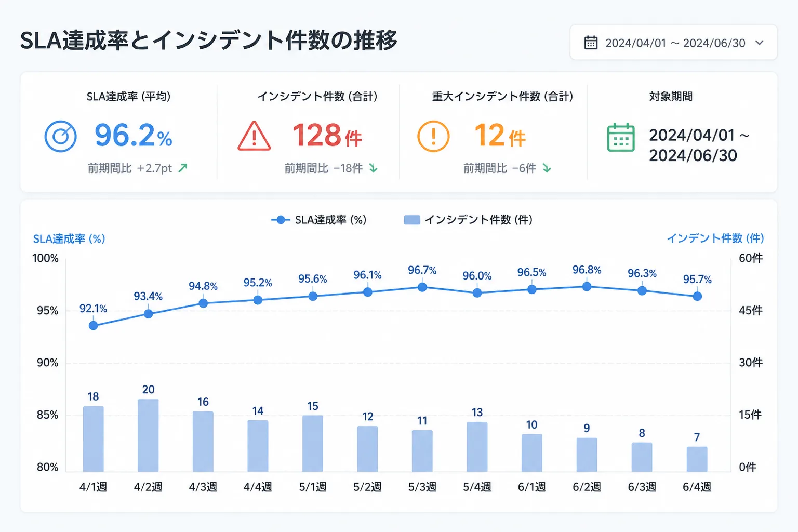Screen dimensions: 798x532
Task: Click the down arrow beside −18件
Action: point(373,168)
